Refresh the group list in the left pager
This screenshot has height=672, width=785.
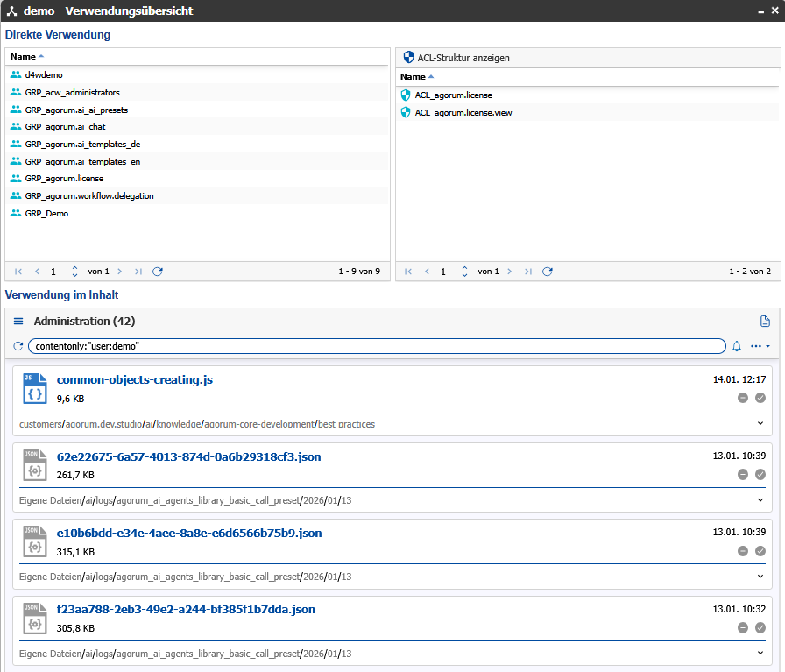[x=158, y=272]
